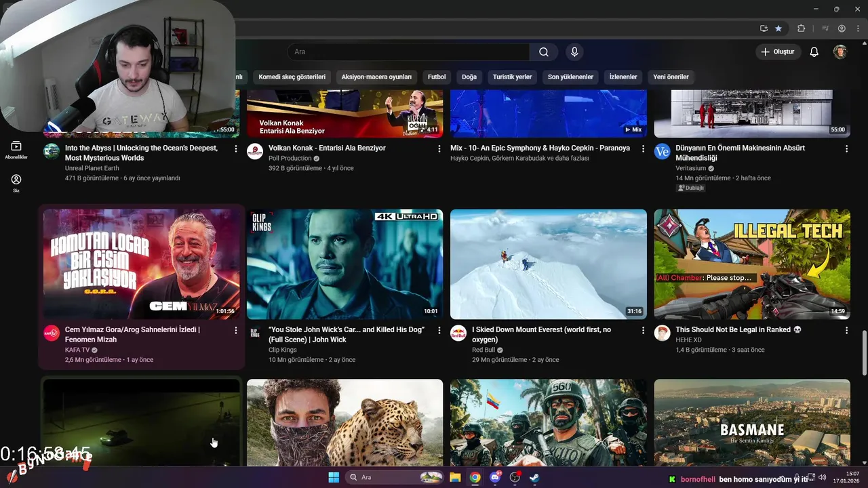Select İzlenenler filter chip
This screenshot has width=868, height=488.
tap(623, 77)
